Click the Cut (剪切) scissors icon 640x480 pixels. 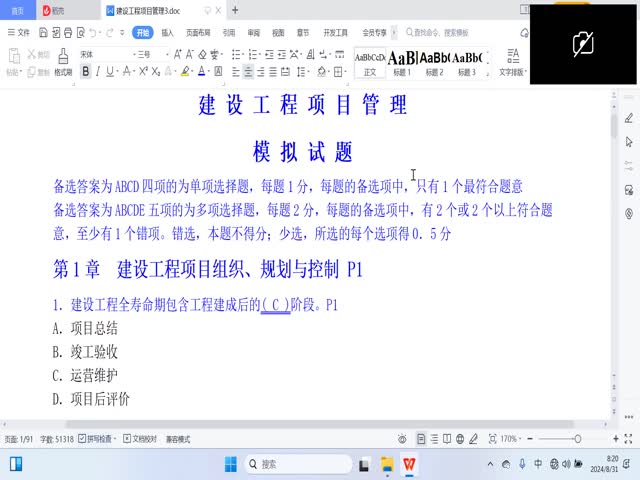(x=32, y=54)
